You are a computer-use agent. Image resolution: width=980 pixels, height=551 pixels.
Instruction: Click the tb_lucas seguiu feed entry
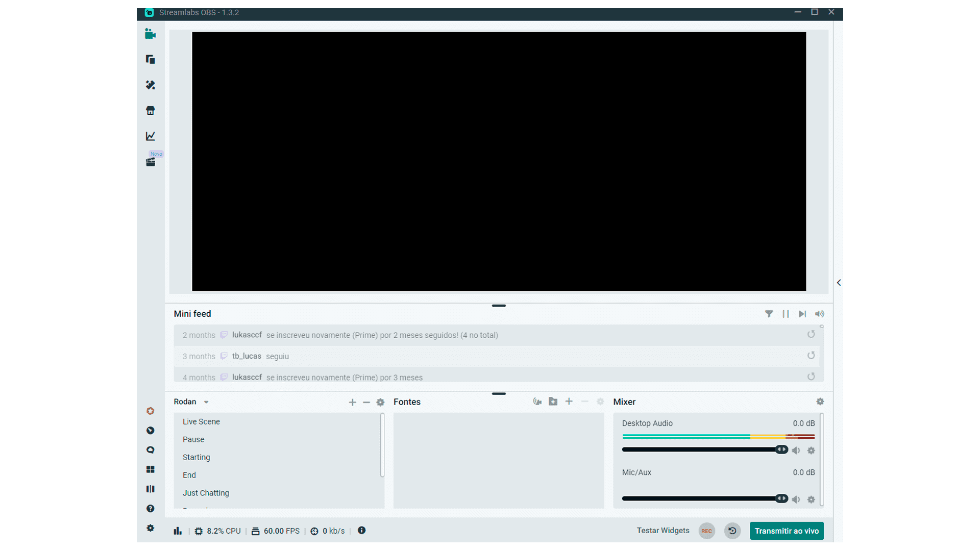[x=496, y=356]
